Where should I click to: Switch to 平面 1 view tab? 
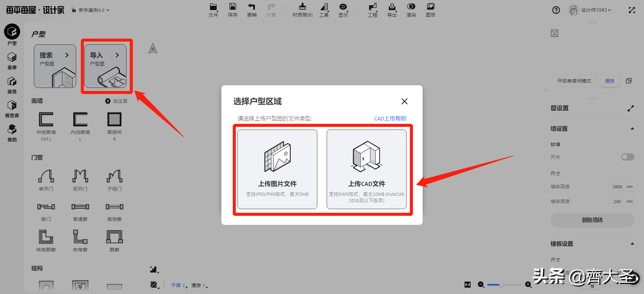point(179,285)
